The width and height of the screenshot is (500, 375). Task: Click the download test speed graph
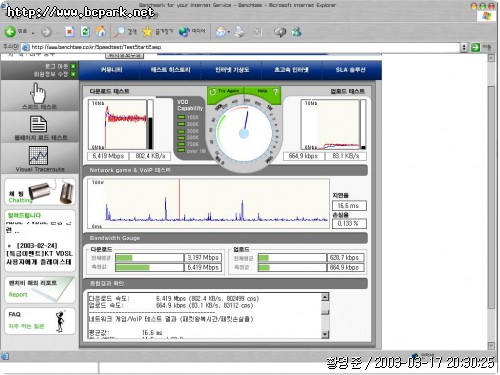pyautogui.click(x=117, y=124)
